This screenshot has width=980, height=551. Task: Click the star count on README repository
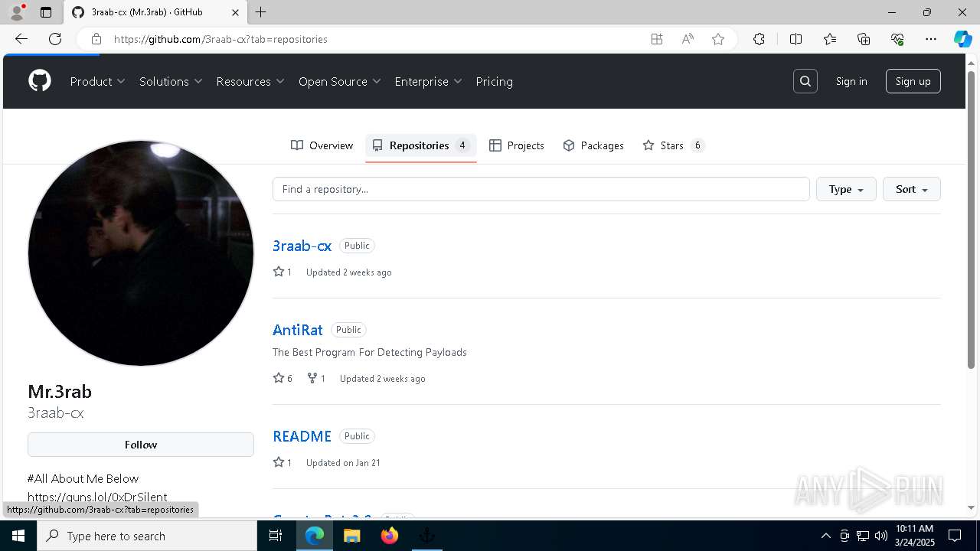(283, 462)
